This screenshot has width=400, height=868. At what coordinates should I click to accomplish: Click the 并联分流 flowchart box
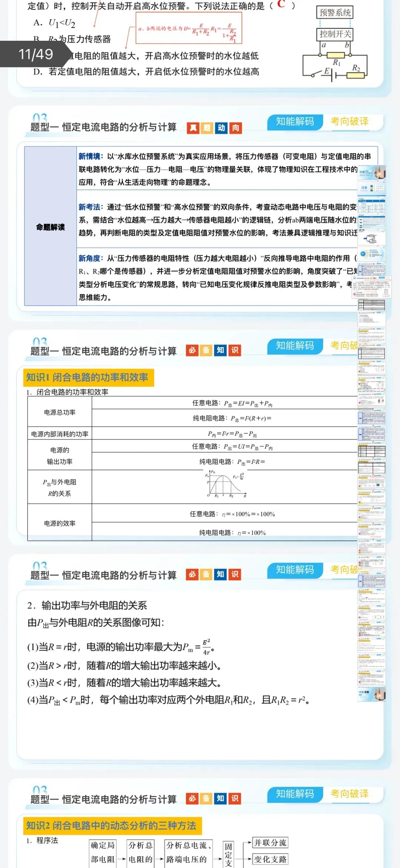[x=270, y=843]
